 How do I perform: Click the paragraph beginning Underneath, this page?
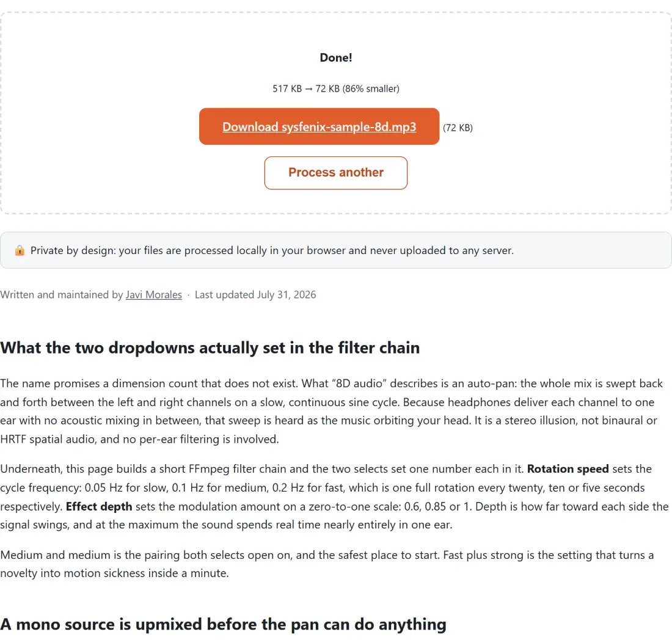point(334,497)
